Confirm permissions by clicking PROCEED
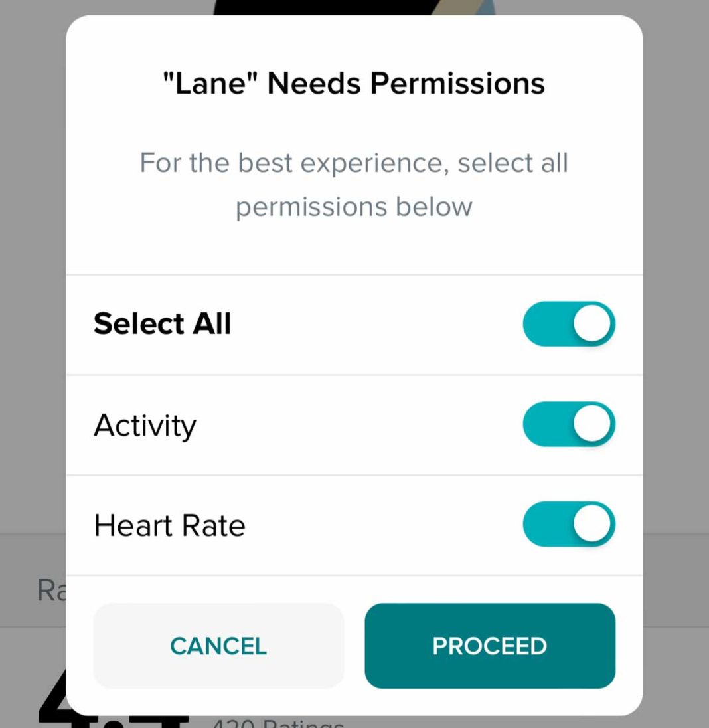Screen dimensions: 709x728 coord(489,645)
